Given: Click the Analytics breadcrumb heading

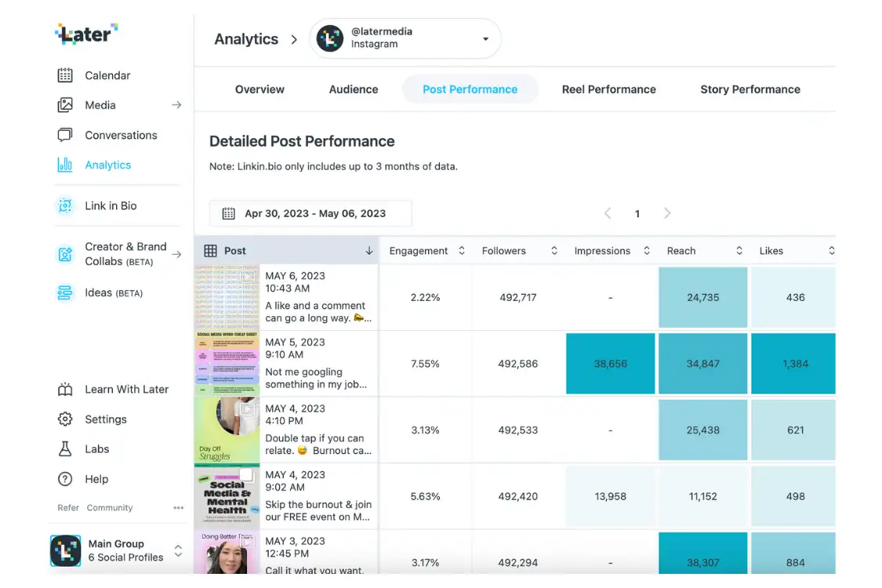Looking at the screenshot, I should [246, 39].
